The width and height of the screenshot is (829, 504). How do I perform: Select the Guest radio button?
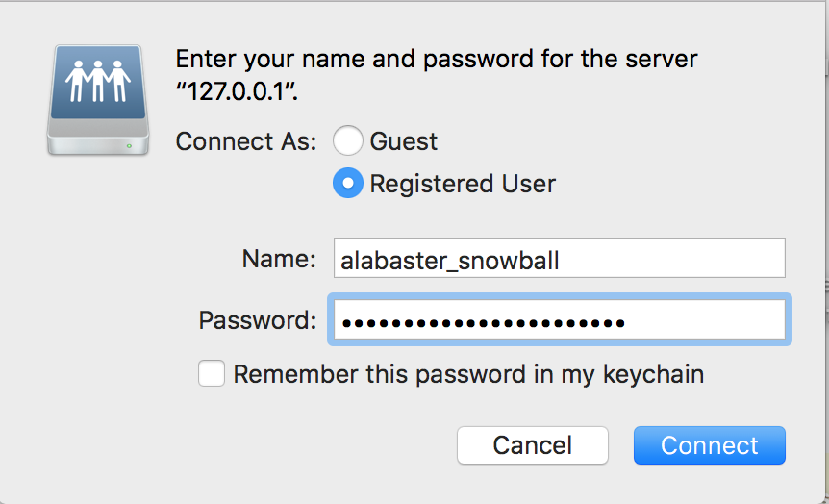(x=347, y=141)
